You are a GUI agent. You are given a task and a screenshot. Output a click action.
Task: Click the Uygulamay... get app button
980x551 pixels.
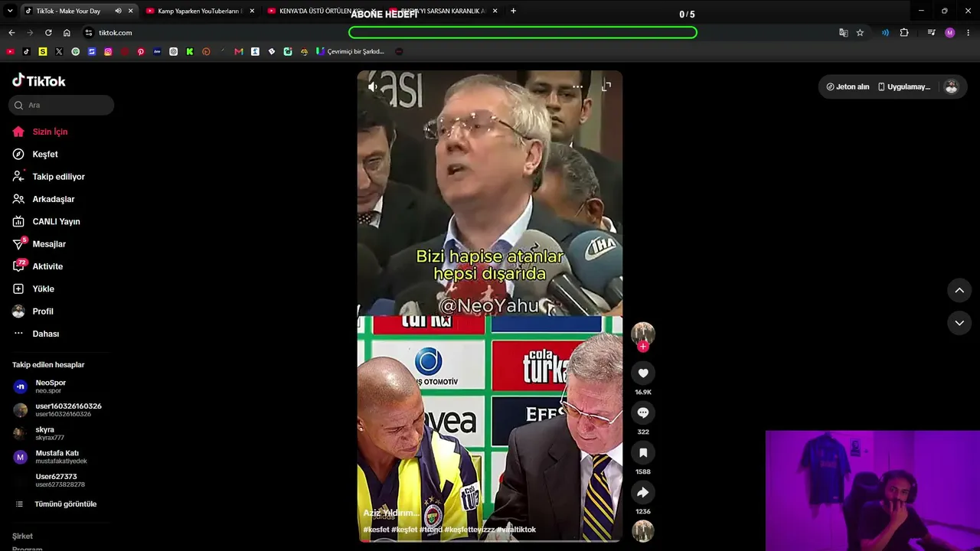pyautogui.click(x=904, y=86)
